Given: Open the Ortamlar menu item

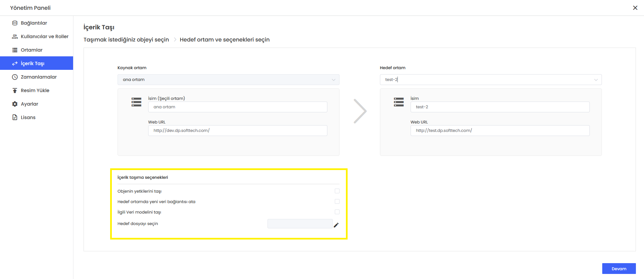Looking at the screenshot, I should [32, 50].
